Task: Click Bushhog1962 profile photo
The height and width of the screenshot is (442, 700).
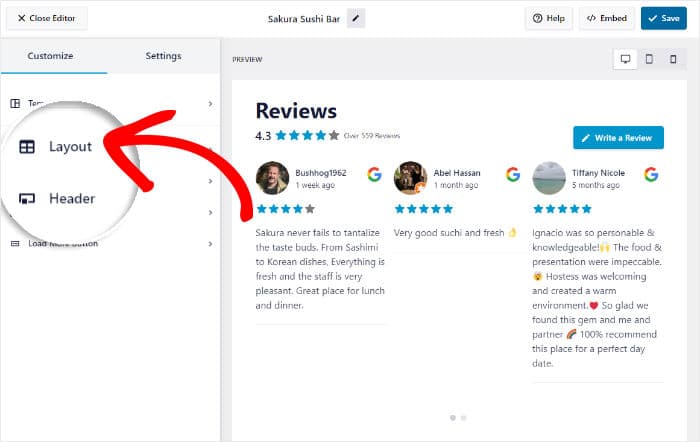Action: click(272, 178)
